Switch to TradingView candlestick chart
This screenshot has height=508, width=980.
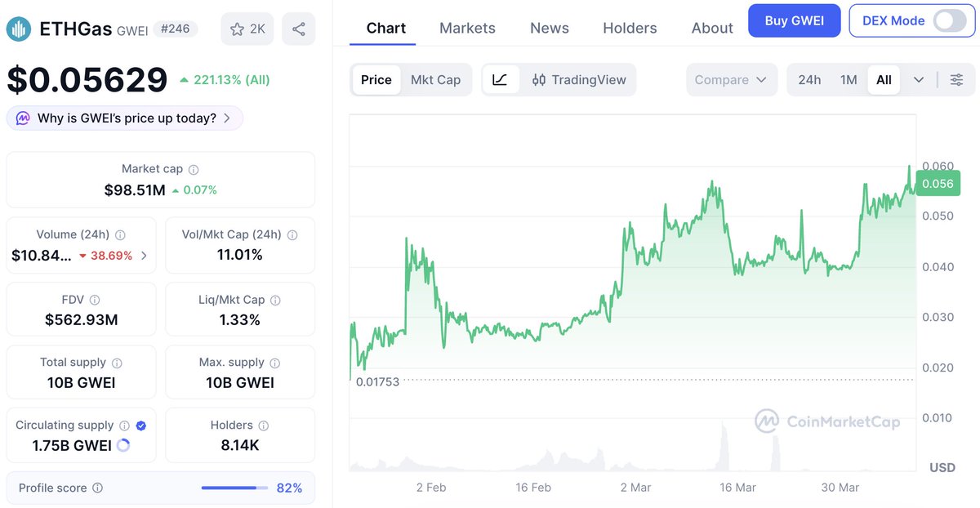(578, 80)
